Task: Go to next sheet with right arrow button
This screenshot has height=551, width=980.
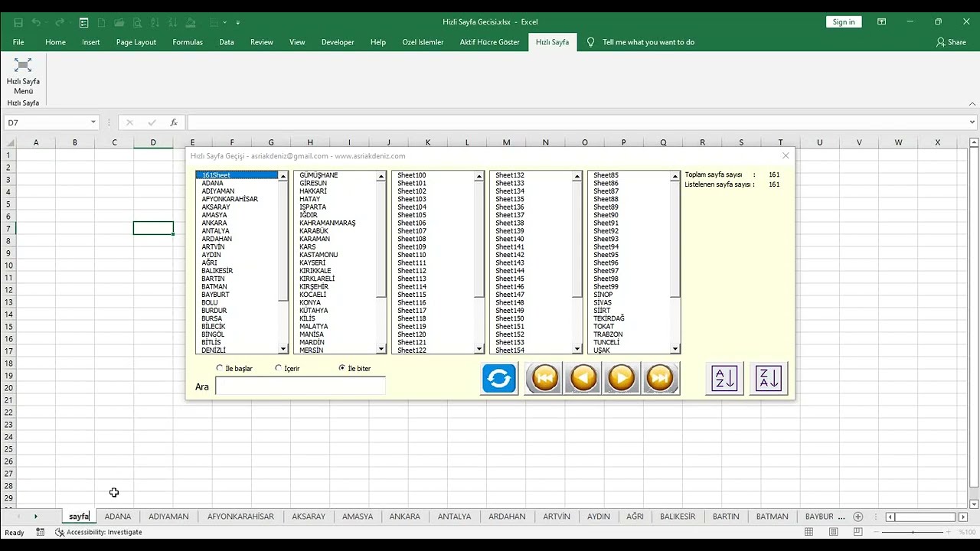Action: tap(622, 378)
